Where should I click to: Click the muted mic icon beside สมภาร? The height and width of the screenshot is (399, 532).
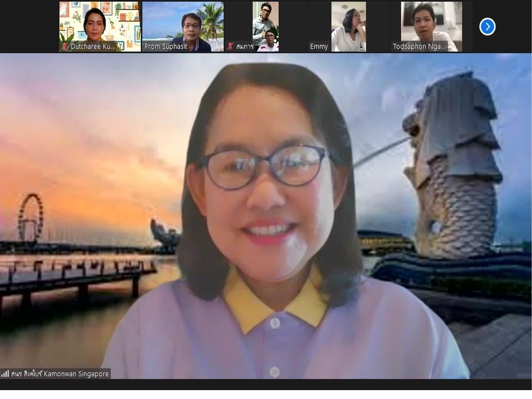[x=230, y=47]
